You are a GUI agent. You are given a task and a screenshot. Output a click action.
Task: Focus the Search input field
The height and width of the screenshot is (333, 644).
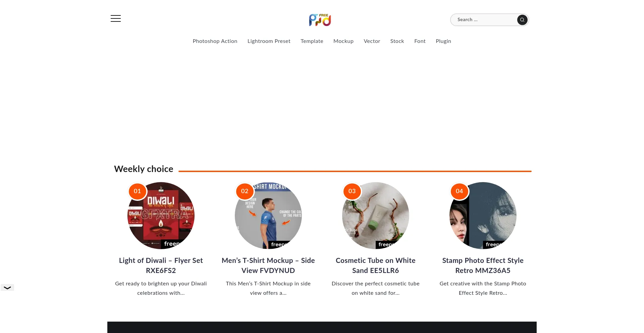pyautogui.click(x=485, y=20)
